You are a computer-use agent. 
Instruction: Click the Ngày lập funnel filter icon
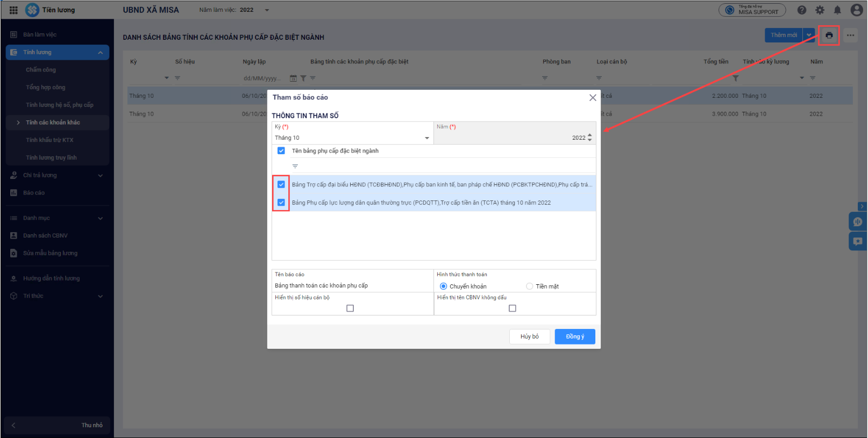click(x=303, y=78)
